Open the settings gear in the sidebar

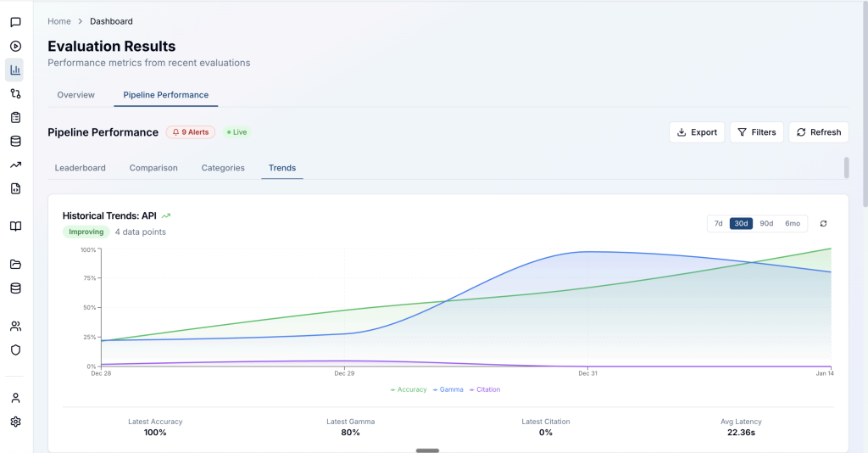[15, 422]
